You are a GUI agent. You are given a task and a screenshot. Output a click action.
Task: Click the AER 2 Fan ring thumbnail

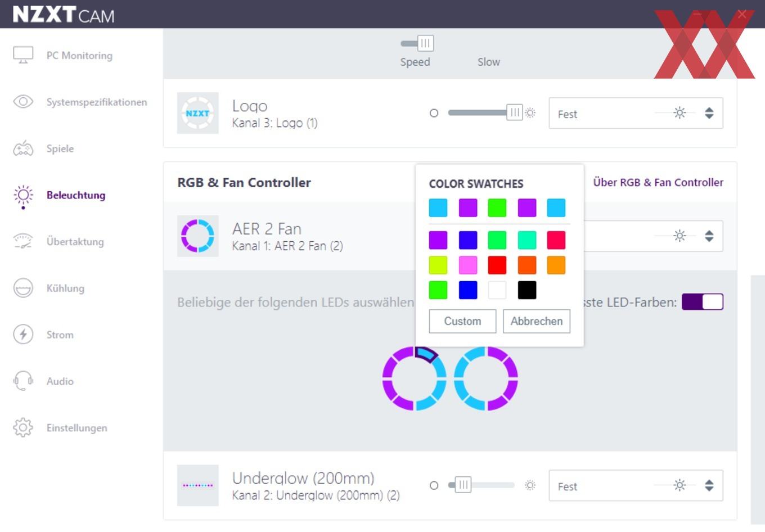(197, 236)
